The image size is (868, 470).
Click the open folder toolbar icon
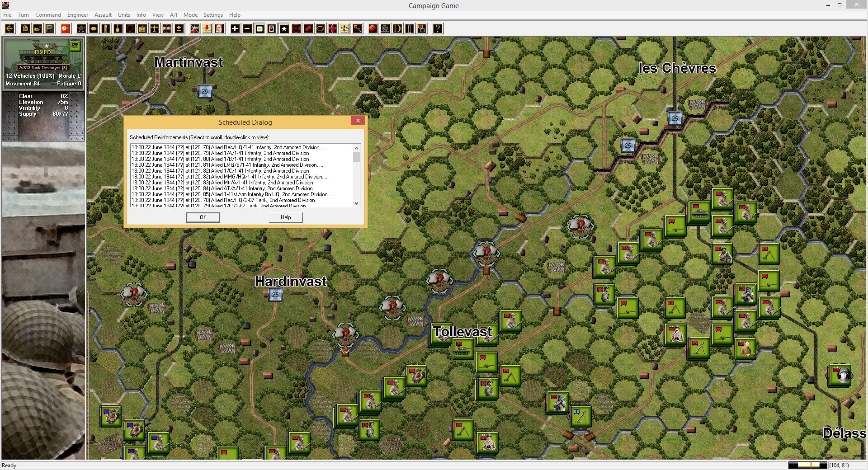pyautogui.click(x=38, y=28)
